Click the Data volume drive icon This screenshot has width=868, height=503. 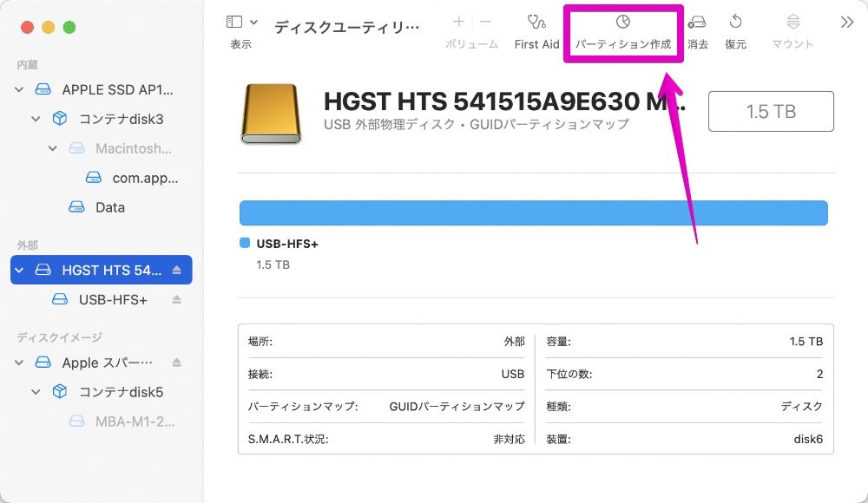click(x=76, y=207)
